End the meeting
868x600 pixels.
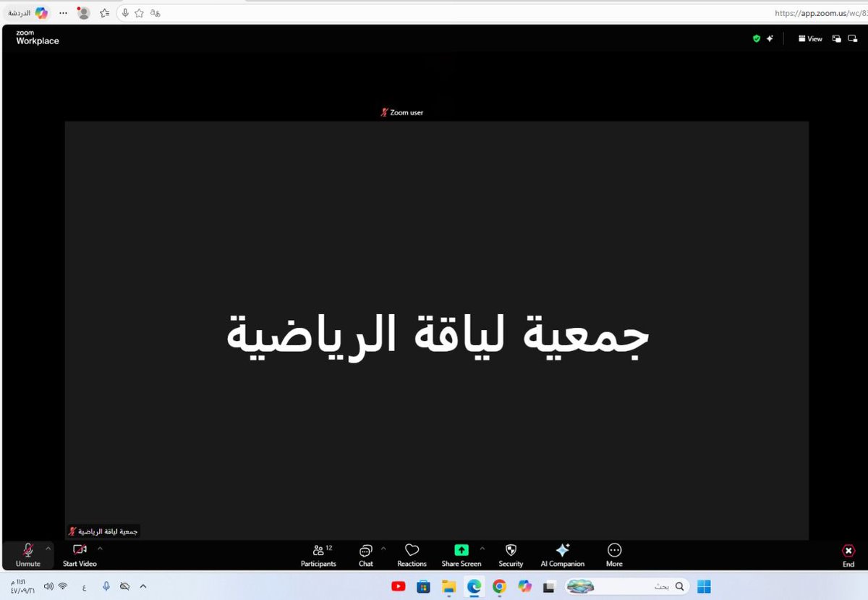[x=848, y=554]
